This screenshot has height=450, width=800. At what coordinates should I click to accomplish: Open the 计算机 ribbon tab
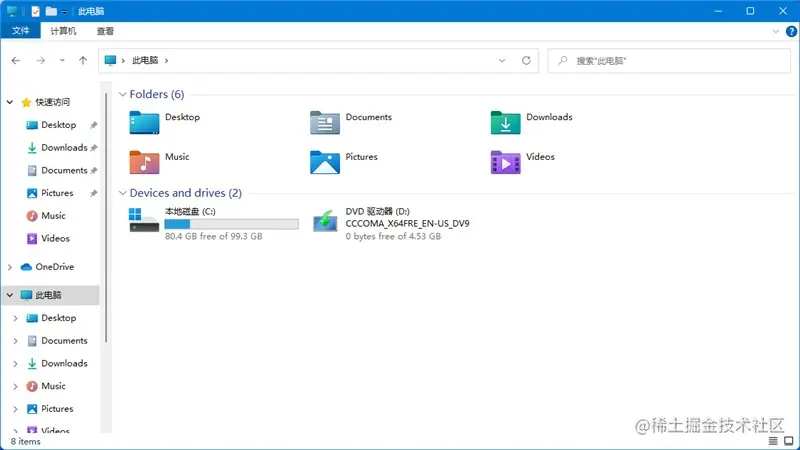click(x=63, y=31)
